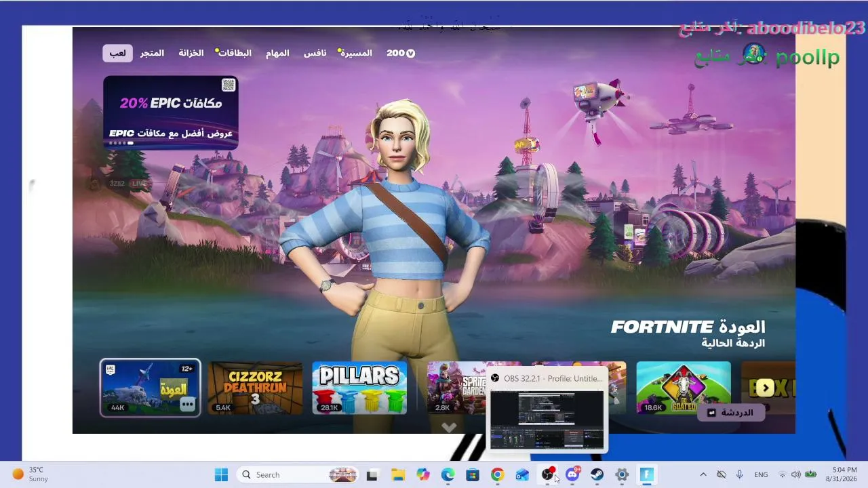
Task: Launch Copilot from the taskbar
Action: tap(423, 474)
